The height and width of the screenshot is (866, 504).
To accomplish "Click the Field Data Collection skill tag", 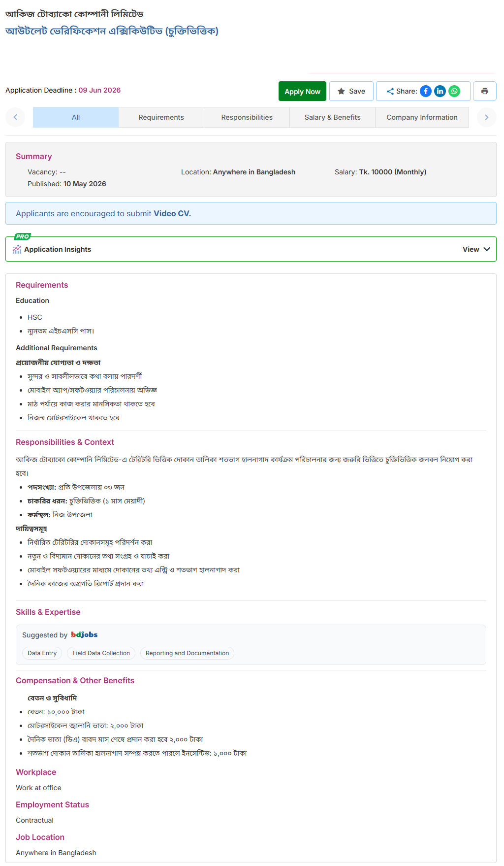I will pos(101,653).
